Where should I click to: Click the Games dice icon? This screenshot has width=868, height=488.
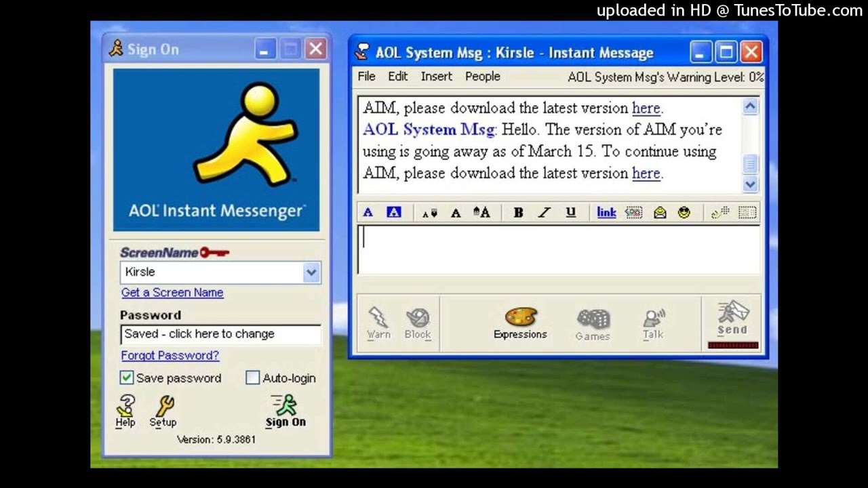click(593, 325)
